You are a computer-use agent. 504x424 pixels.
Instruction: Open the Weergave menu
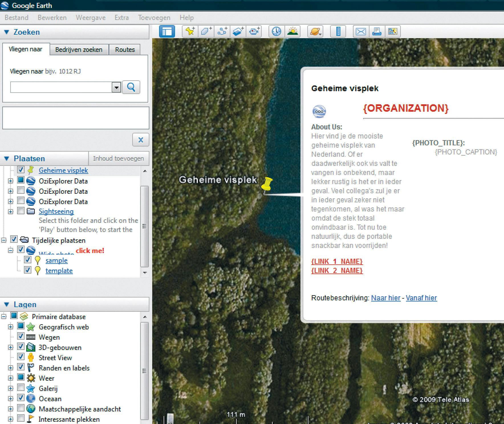click(90, 18)
